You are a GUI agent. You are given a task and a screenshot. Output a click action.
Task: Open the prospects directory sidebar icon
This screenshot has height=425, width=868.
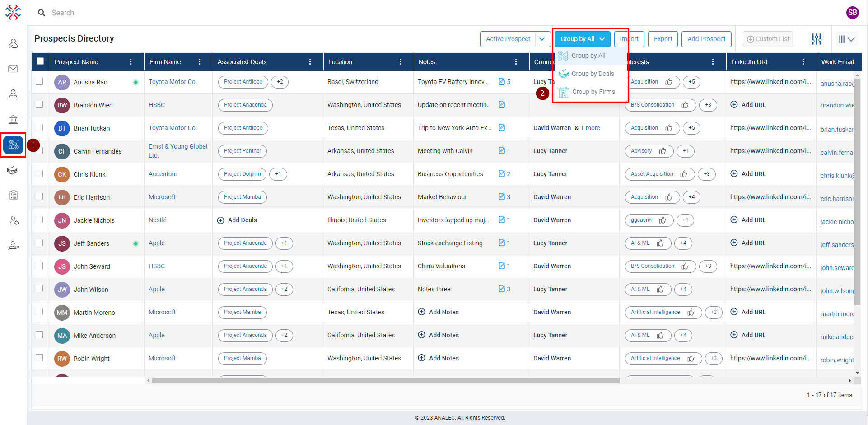point(13,145)
